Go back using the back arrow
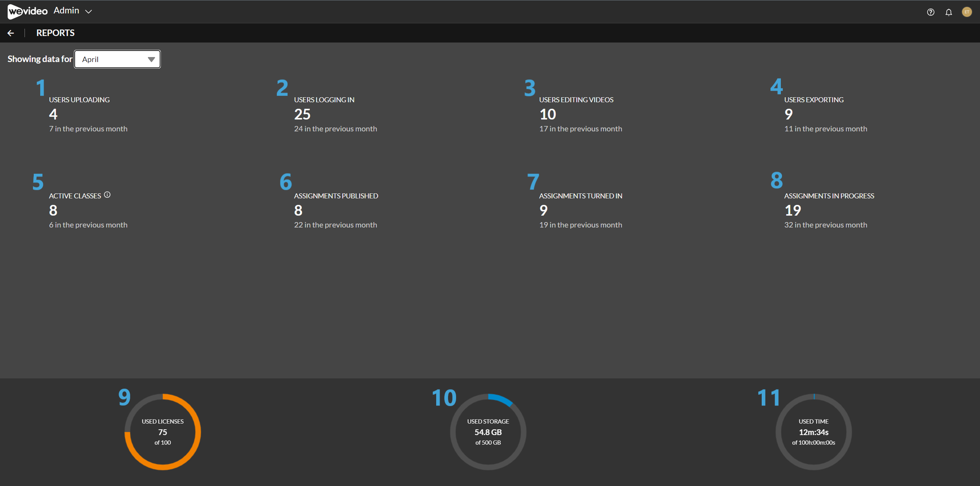Screen dimensions: 980x486 pos(11,33)
